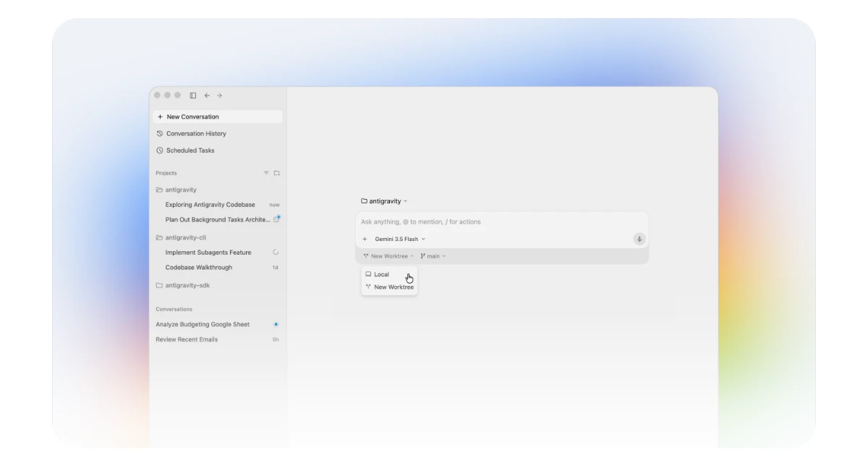Start voice input with the microphone icon
Image resolution: width=868 pixels, height=456 pixels.
point(639,239)
